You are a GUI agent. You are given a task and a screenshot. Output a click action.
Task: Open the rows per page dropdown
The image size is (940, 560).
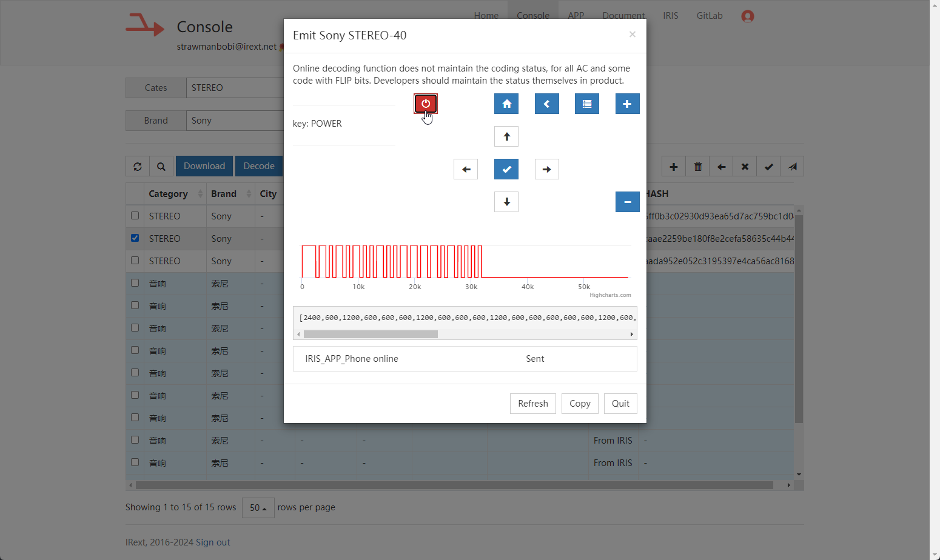tap(258, 508)
